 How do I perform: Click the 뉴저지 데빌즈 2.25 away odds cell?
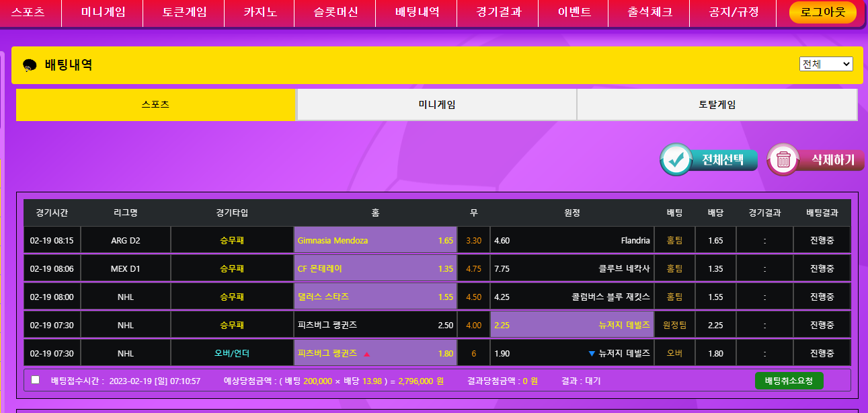pyautogui.click(x=571, y=325)
